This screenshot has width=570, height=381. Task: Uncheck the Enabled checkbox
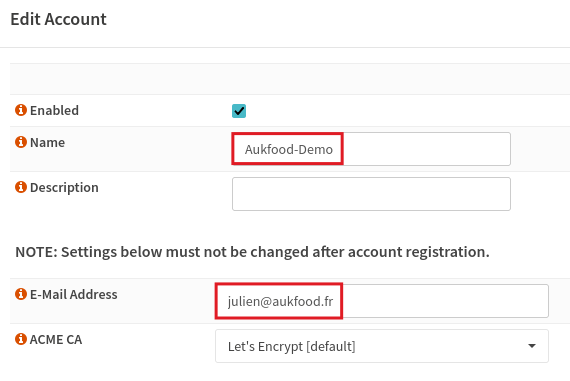(239, 111)
